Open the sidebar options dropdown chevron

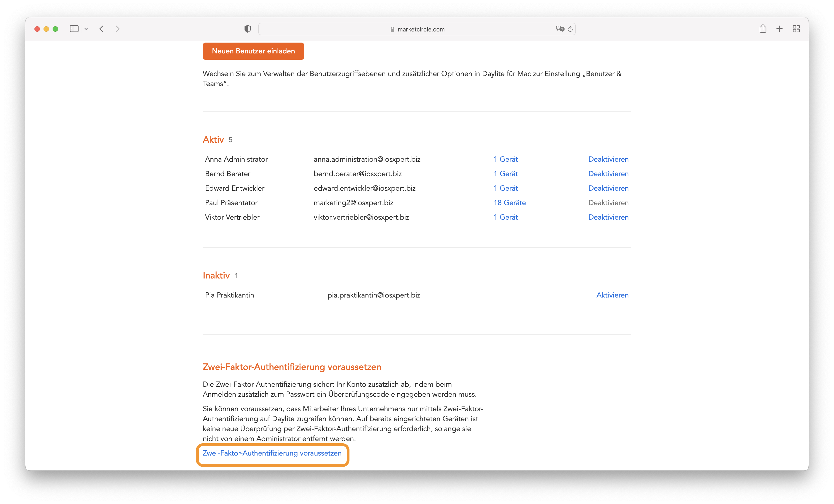pyautogui.click(x=86, y=29)
